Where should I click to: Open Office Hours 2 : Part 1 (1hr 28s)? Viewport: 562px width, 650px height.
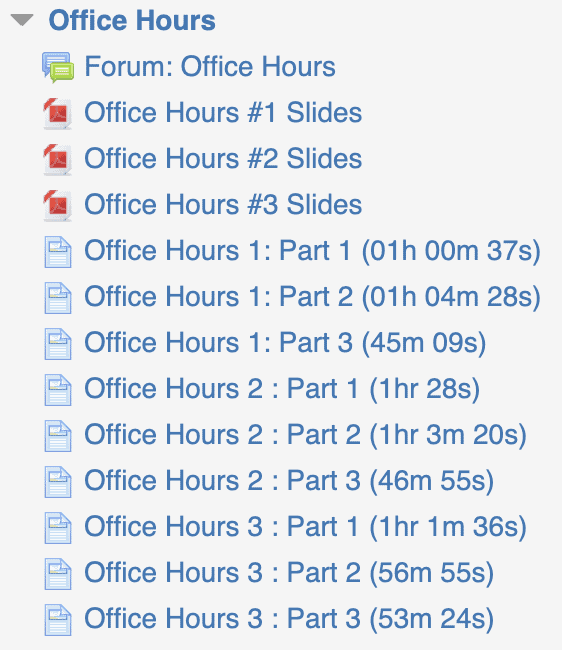point(282,389)
